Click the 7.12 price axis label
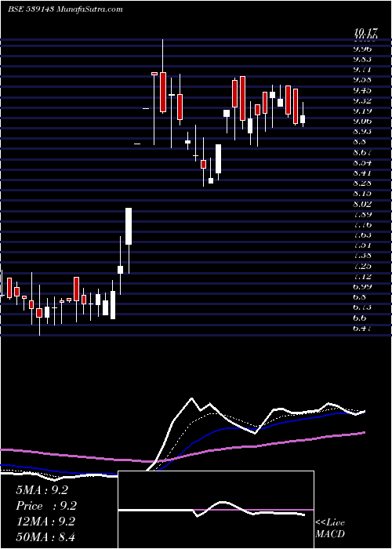The image size is (392, 549). (361, 276)
